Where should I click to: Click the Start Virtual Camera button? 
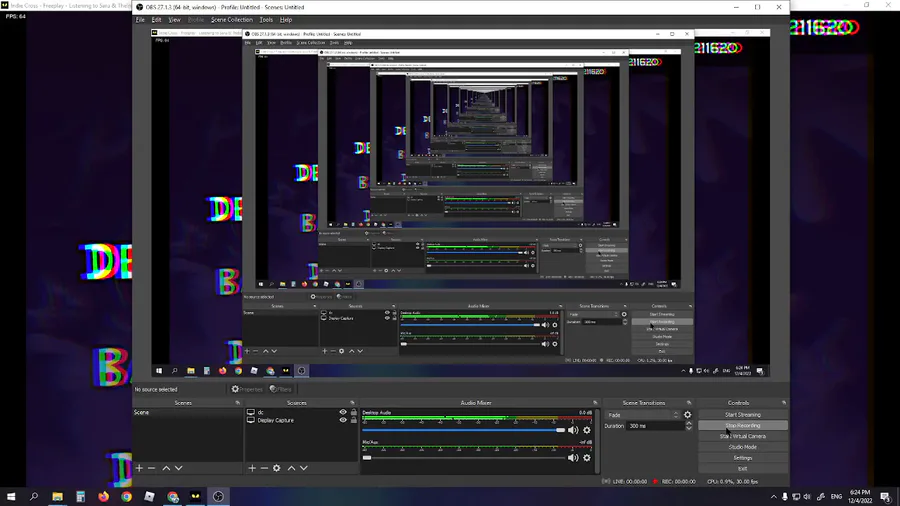743,436
